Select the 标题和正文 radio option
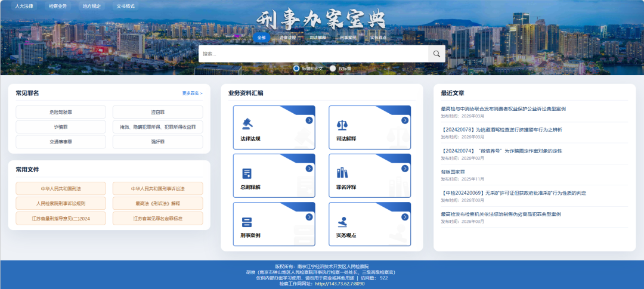This screenshot has width=644, height=289. [296, 69]
